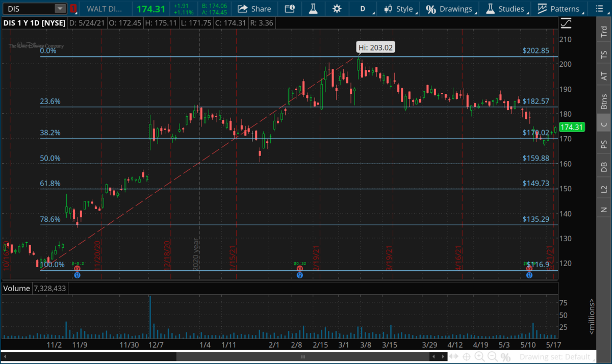
Task: Open the Studies menu
Action: [x=505, y=9]
